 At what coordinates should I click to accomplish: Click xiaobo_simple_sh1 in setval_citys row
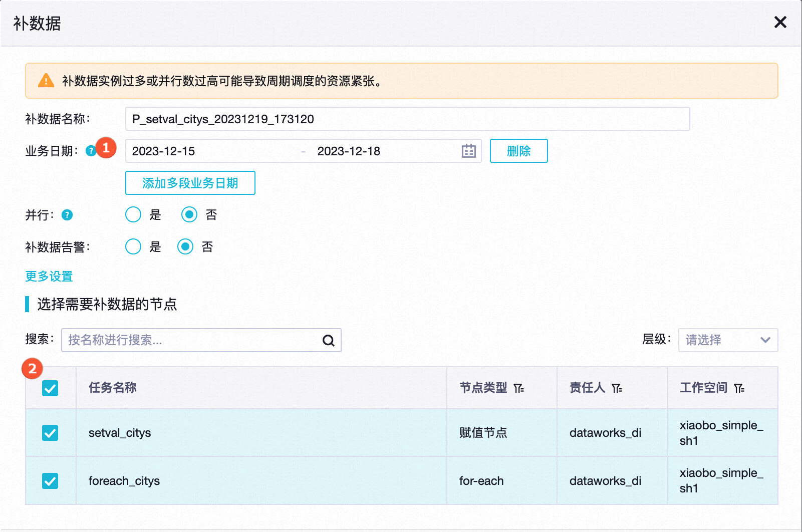coord(721,433)
